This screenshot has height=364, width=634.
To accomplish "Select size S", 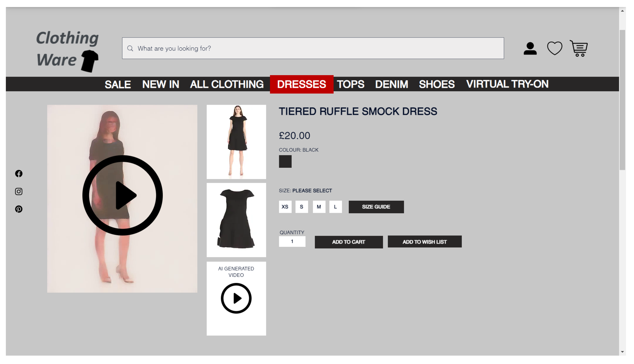I will click(301, 207).
